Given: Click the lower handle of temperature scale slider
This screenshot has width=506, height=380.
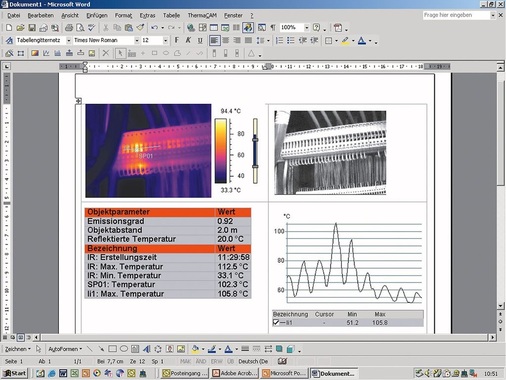Looking at the screenshot, I should tap(255, 166).
